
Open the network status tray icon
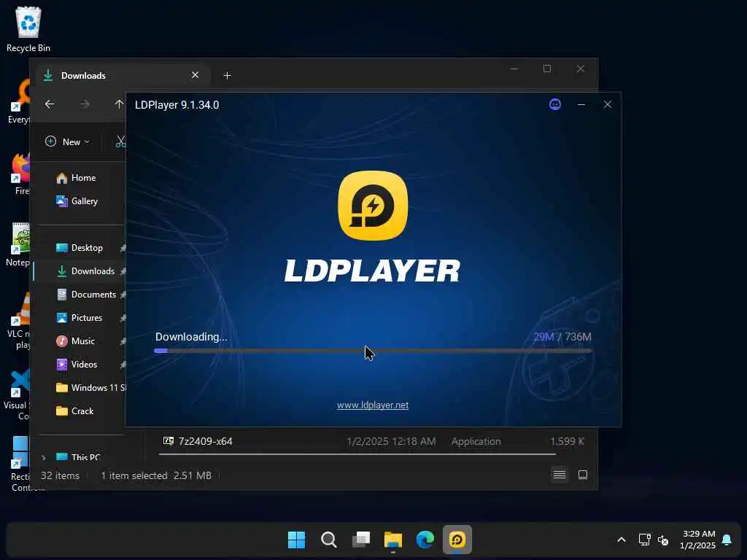(645, 540)
